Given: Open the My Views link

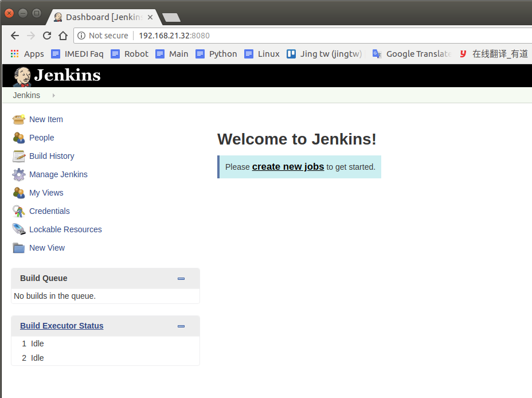Looking at the screenshot, I should [x=46, y=193].
